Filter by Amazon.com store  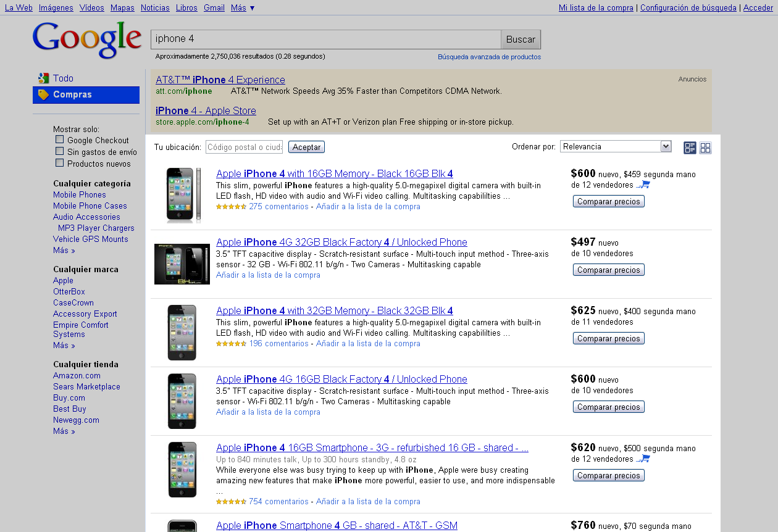tap(77, 375)
